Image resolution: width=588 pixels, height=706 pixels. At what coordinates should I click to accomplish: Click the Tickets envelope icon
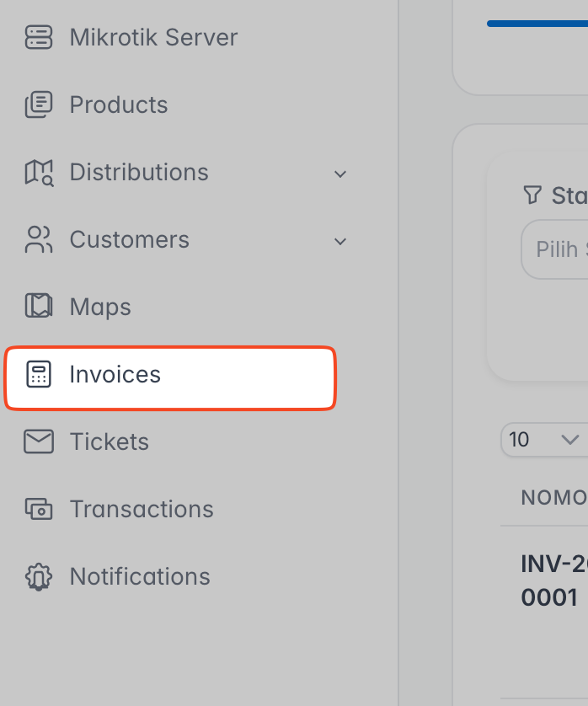click(39, 441)
